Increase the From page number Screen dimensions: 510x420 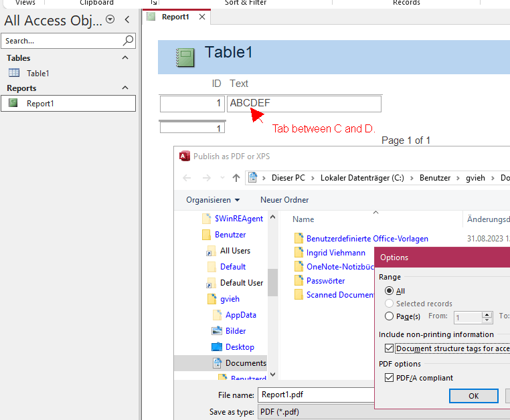[487, 314]
